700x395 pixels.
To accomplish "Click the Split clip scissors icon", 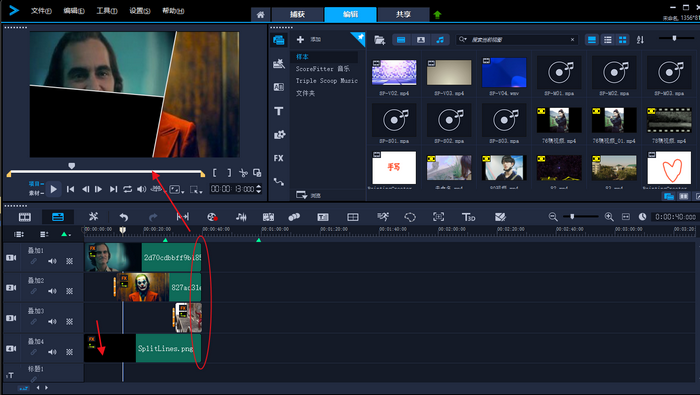I will pyautogui.click(x=243, y=173).
